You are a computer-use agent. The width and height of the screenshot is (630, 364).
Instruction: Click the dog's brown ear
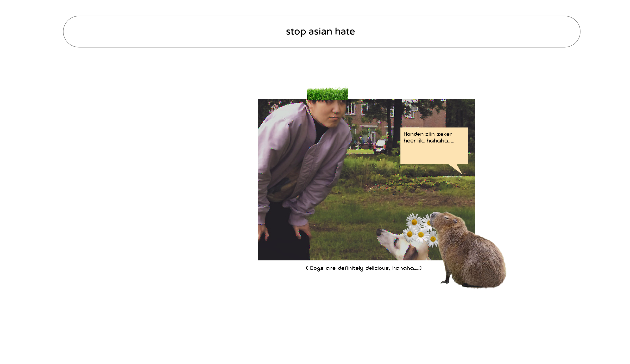click(x=411, y=253)
